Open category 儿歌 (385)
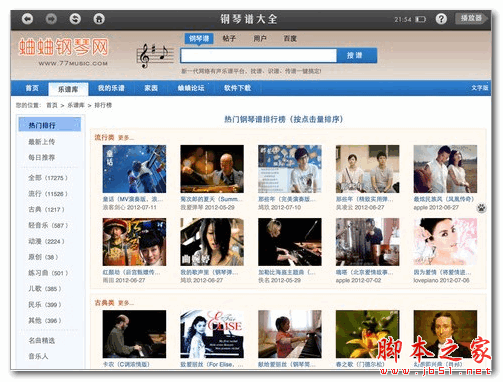503x382 pixels. click(x=45, y=289)
